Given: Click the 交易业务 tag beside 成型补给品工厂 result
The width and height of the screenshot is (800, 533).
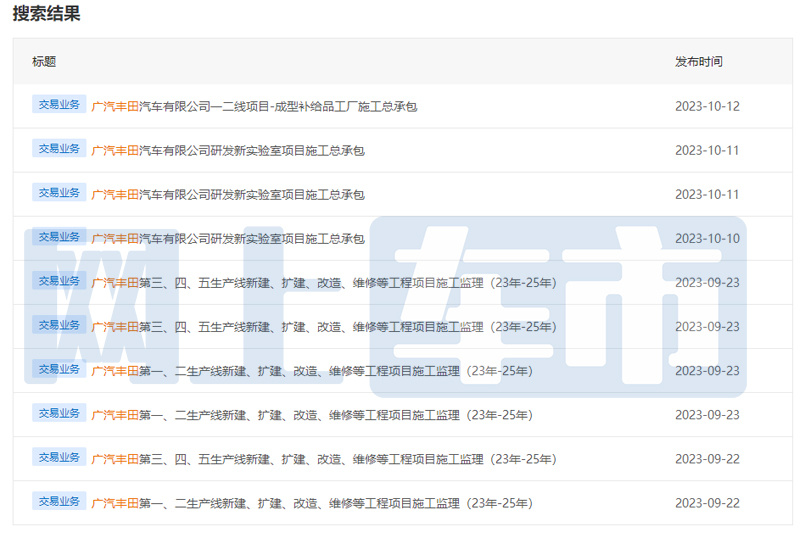Looking at the screenshot, I should [x=59, y=104].
